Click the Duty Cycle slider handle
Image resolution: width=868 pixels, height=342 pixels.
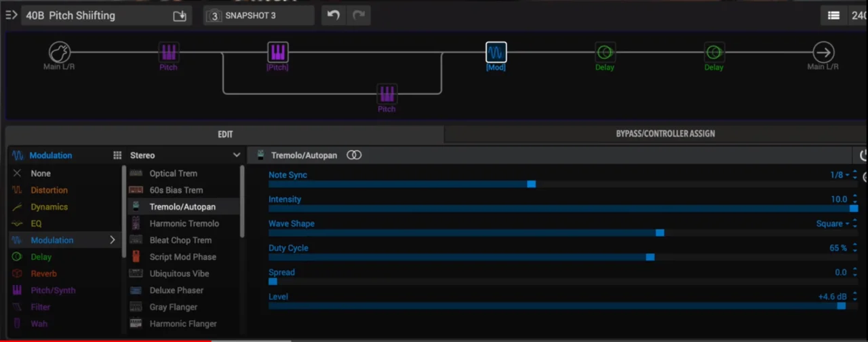point(650,257)
